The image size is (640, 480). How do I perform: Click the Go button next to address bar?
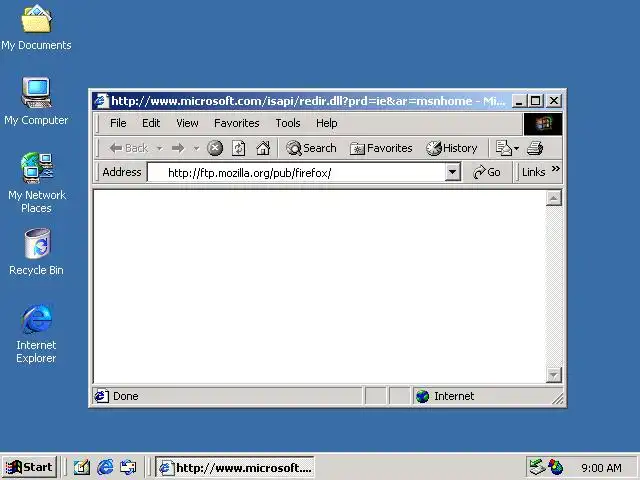point(487,172)
